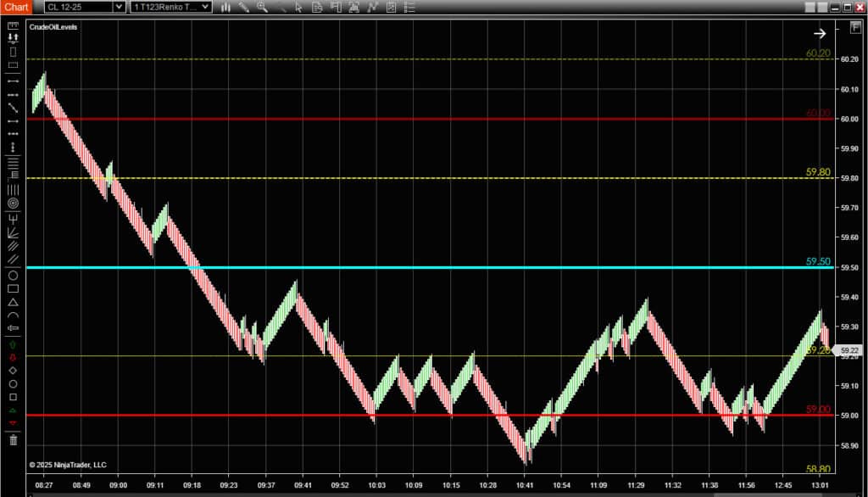Click the orange Chart tab
Screen dimensions: 868x497
pyautogui.click(x=17, y=7)
